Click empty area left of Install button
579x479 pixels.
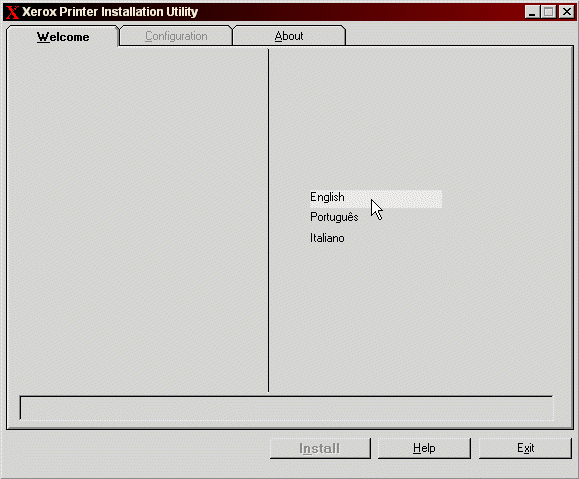click(x=137, y=448)
